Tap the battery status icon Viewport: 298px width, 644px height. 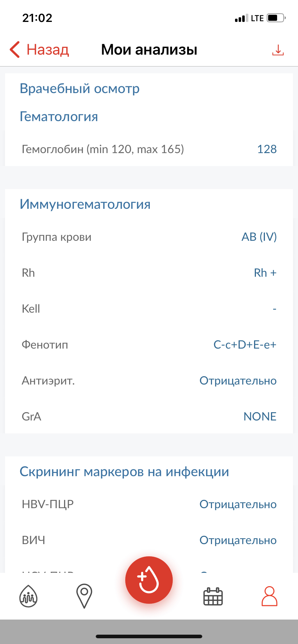[276, 18]
